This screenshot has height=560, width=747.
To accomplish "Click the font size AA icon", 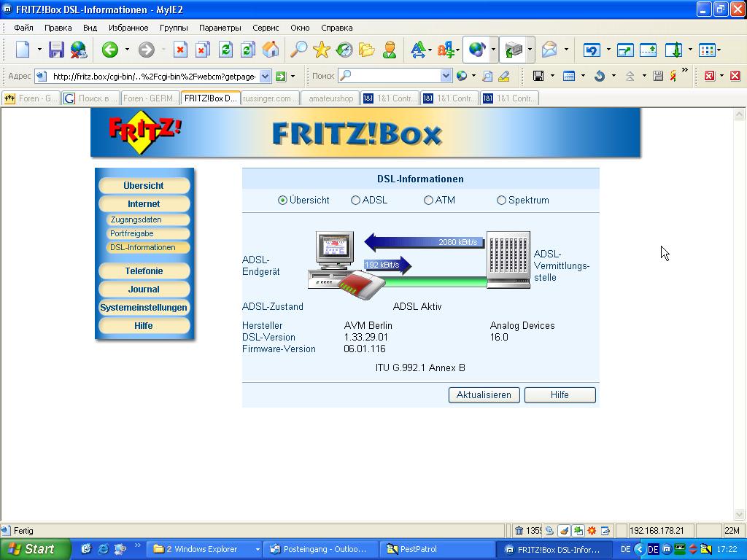I will tap(418, 50).
